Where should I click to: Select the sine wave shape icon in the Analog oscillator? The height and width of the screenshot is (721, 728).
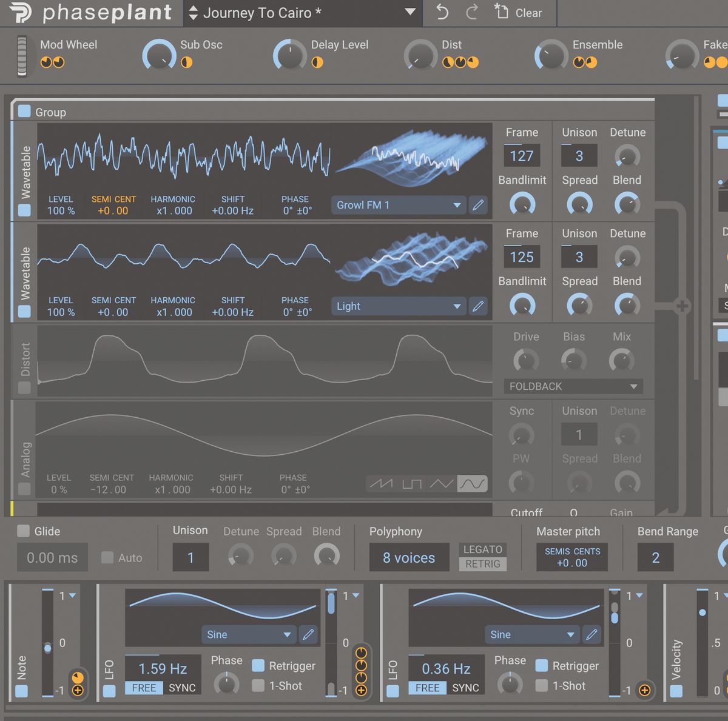tap(474, 483)
